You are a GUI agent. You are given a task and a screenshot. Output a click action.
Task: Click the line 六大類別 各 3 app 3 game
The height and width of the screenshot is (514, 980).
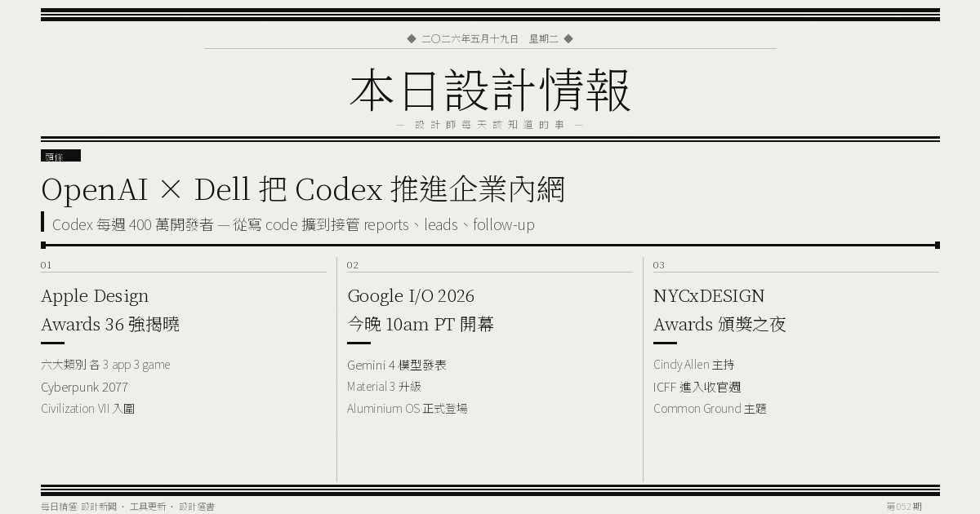[105, 365]
